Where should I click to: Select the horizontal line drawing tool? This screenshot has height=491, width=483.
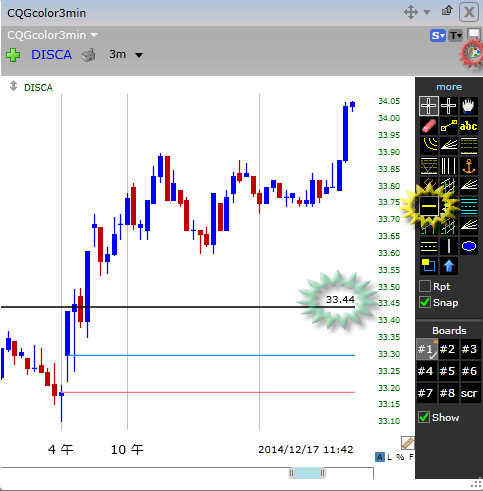(x=429, y=206)
